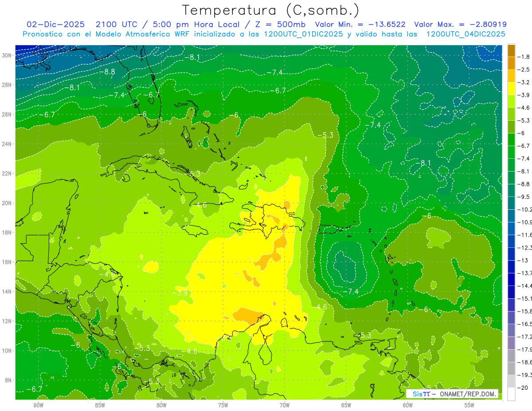
Task: Click the '-14.4' colorbar label
Action: (525, 286)
